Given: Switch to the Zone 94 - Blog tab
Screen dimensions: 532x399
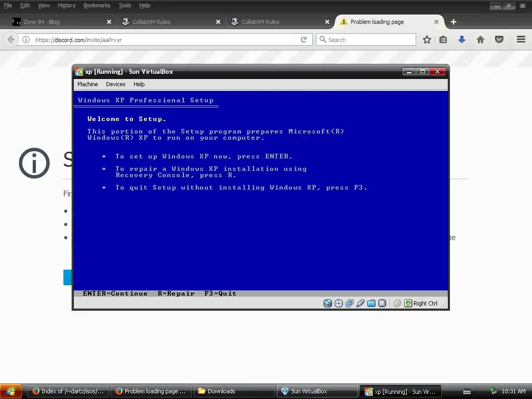Looking at the screenshot, I should pyautogui.click(x=61, y=22).
